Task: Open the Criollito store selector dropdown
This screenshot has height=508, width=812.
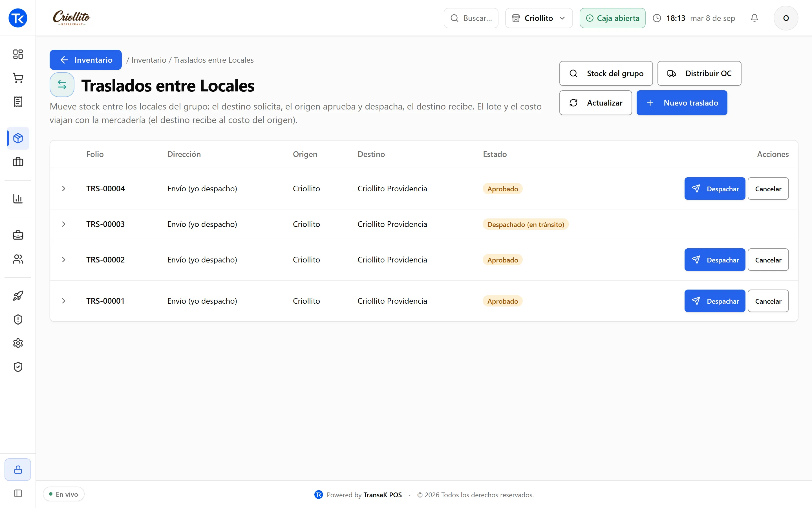Action: pyautogui.click(x=539, y=18)
